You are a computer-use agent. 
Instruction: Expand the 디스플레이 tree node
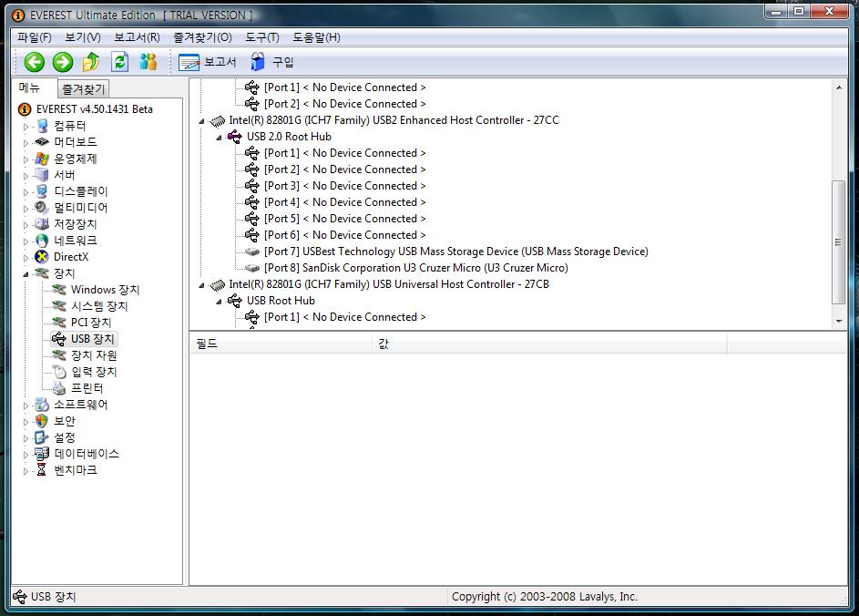click(x=26, y=192)
